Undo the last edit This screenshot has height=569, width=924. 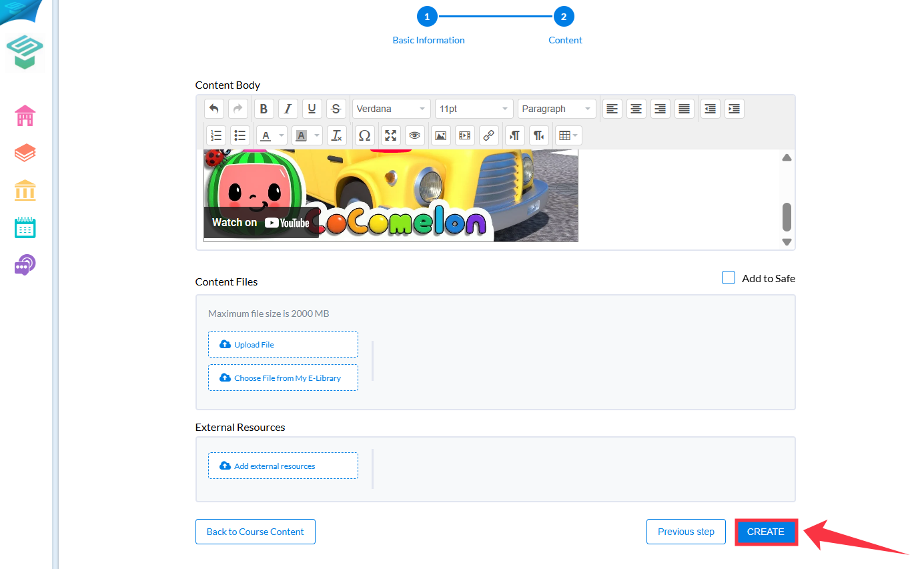pyautogui.click(x=213, y=109)
